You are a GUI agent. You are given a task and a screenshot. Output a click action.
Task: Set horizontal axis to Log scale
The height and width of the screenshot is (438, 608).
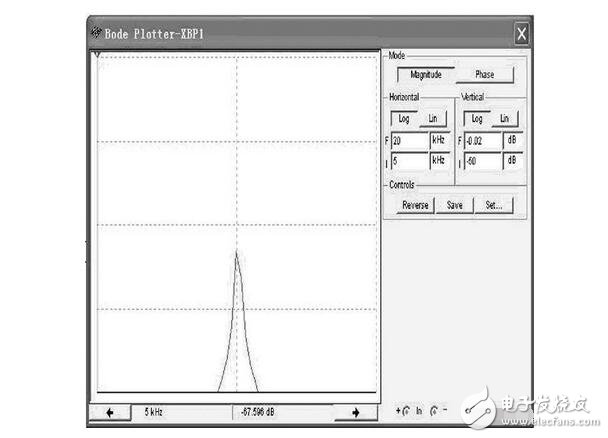point(404,119)
